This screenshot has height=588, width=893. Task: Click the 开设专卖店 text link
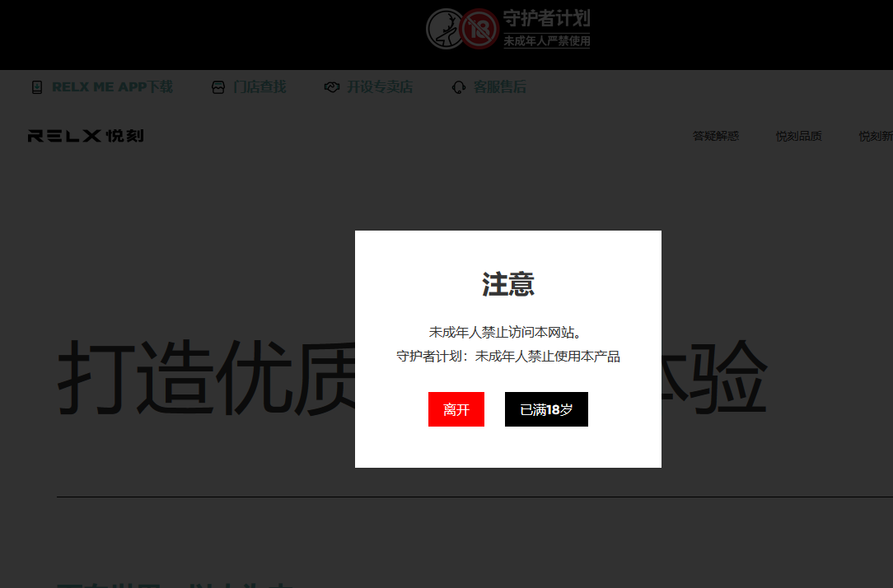coord(378,86)
